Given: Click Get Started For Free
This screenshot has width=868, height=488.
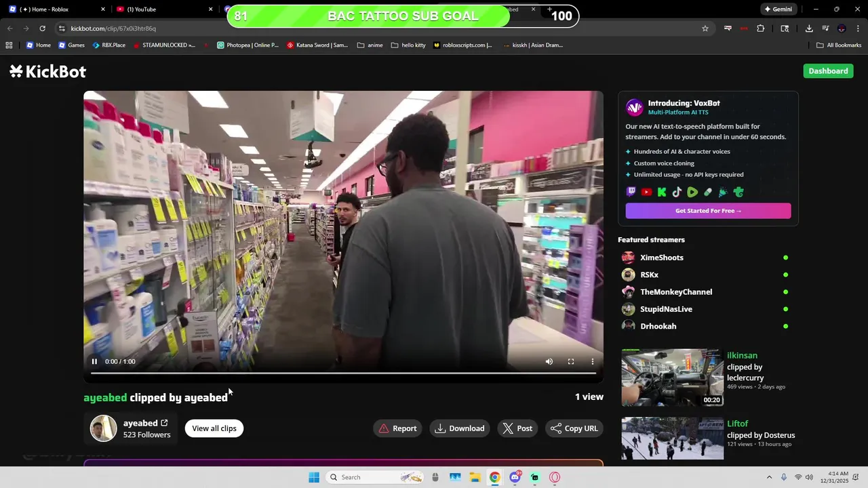Looking at the screenshot, I should click(708, 211).
